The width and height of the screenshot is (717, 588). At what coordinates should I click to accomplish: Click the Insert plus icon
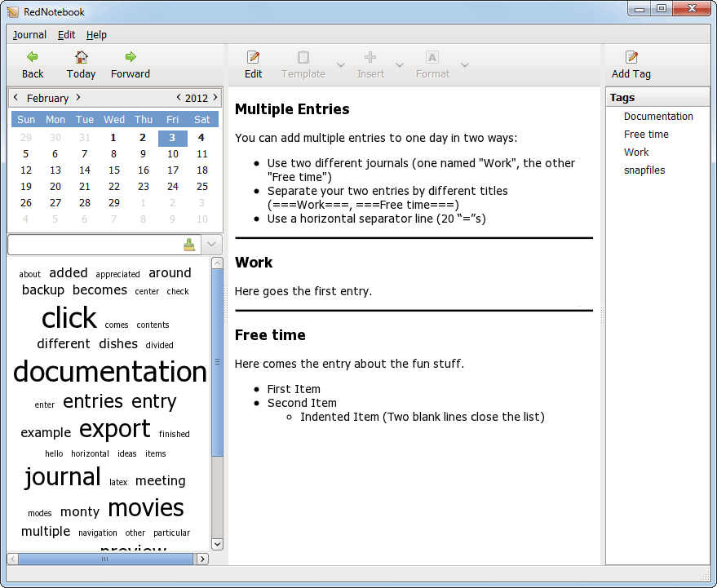370,57
